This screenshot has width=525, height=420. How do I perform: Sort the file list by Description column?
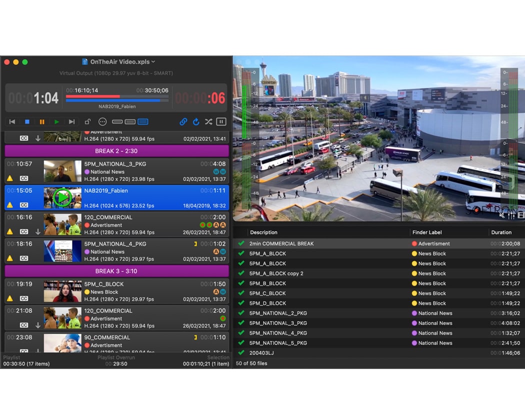coord(263,232)
